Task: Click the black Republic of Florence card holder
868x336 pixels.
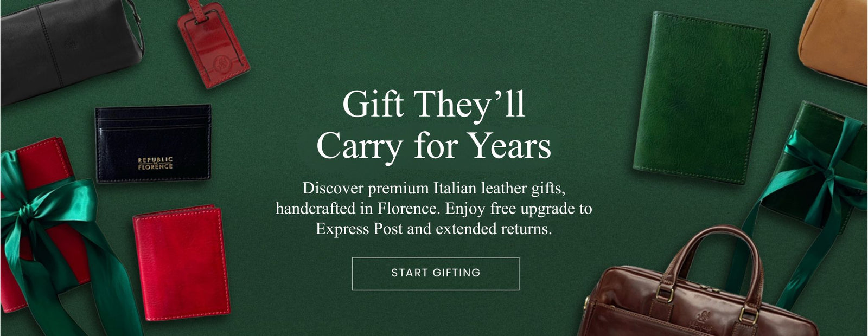Action: 154,143
